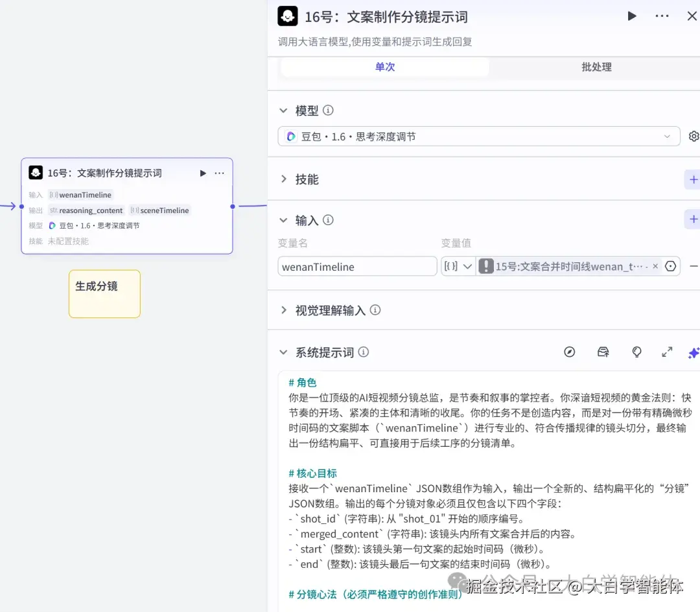The height and width of the screenshot is (612, 700).
Task: Run the node from the canvas card play icon
Action: [203, 173]
